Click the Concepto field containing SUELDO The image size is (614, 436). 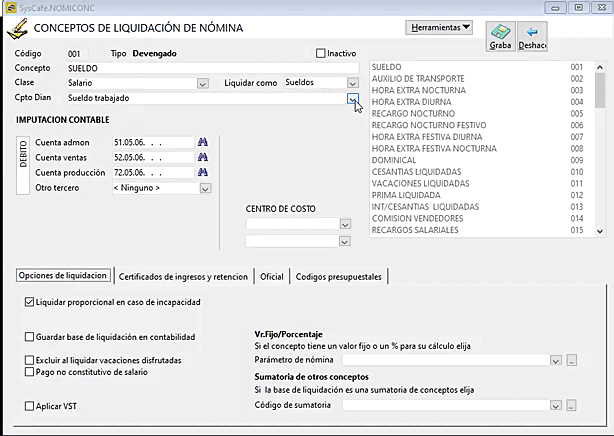click(x=213, y=68)
